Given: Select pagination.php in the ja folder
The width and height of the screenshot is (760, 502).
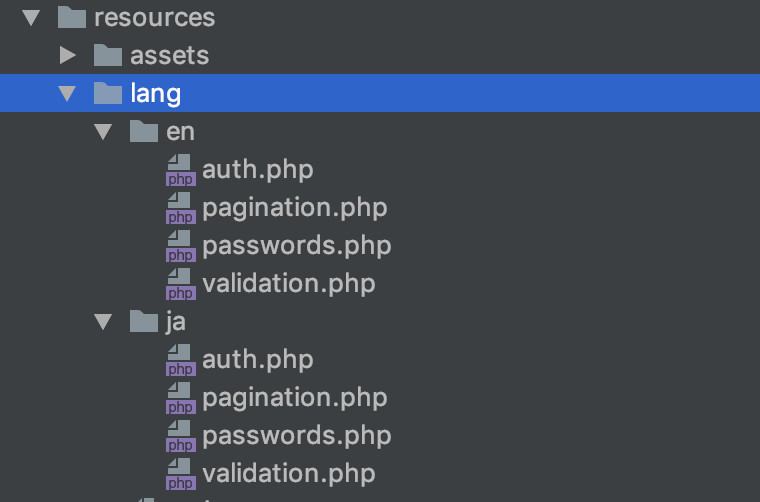Looking at the screenshot, I should click(295, 398).
